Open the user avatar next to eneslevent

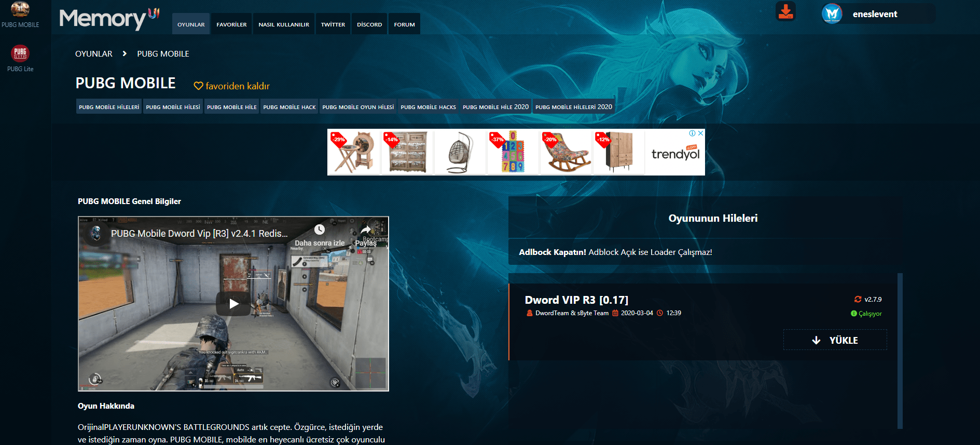pyautogui.click(x=832, y=14)
